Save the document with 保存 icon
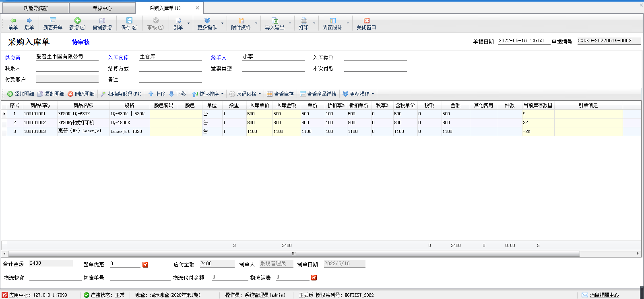Image resolution: width=644 pixels, height=299 pixels. (129, 21)
